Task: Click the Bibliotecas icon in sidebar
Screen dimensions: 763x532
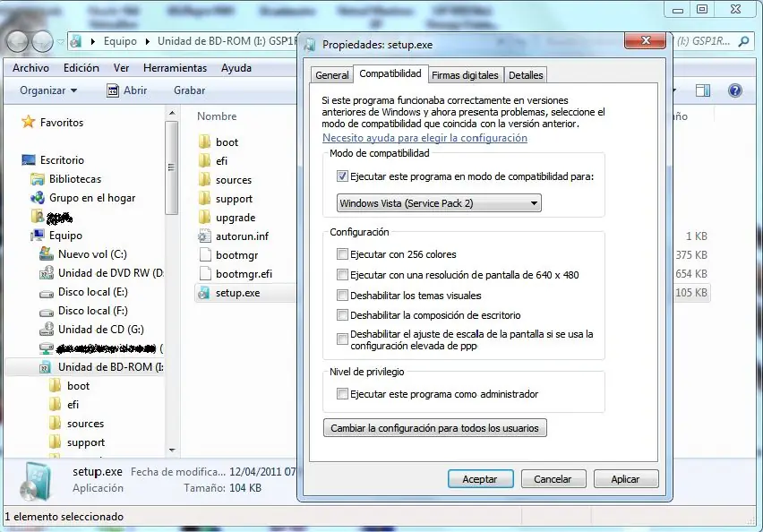Action: tap(37, 179)
